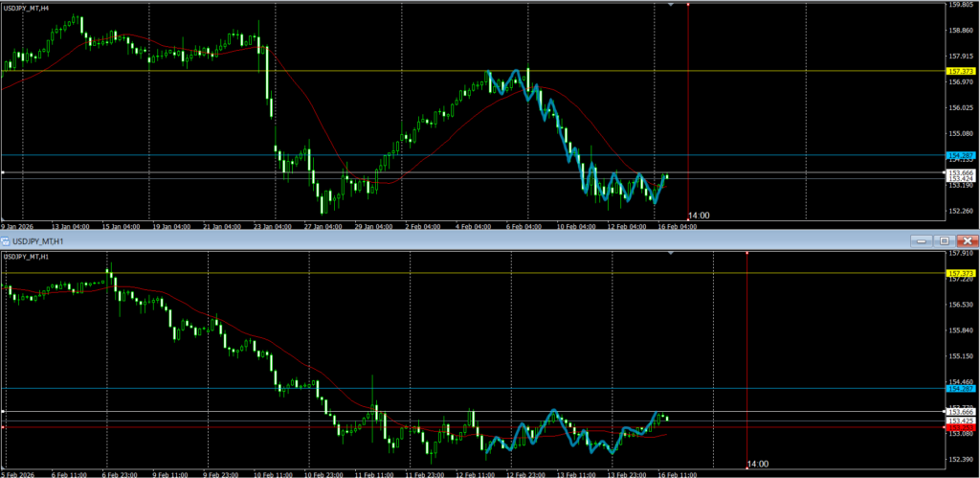Image resolution: width=980 pixels, height=478 pixels.
Task: Select the blue 154.287 price label on H4
Action: 960,155
